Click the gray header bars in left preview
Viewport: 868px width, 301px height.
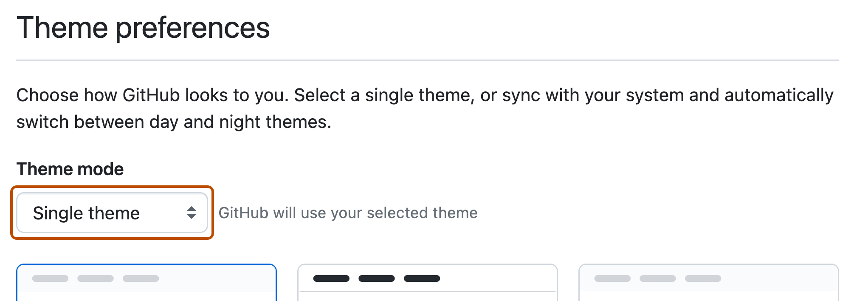pyautogui.click(x=96, y=278)
